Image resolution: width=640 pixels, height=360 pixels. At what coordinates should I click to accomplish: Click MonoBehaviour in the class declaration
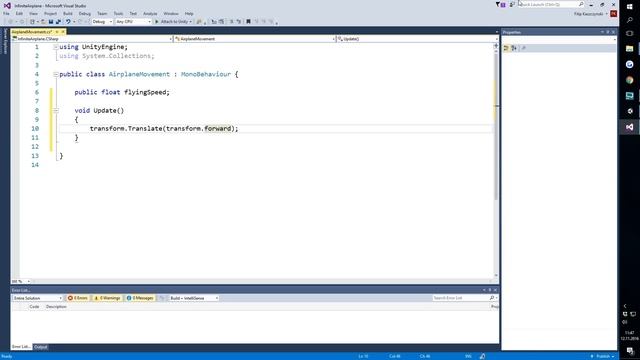206,74
